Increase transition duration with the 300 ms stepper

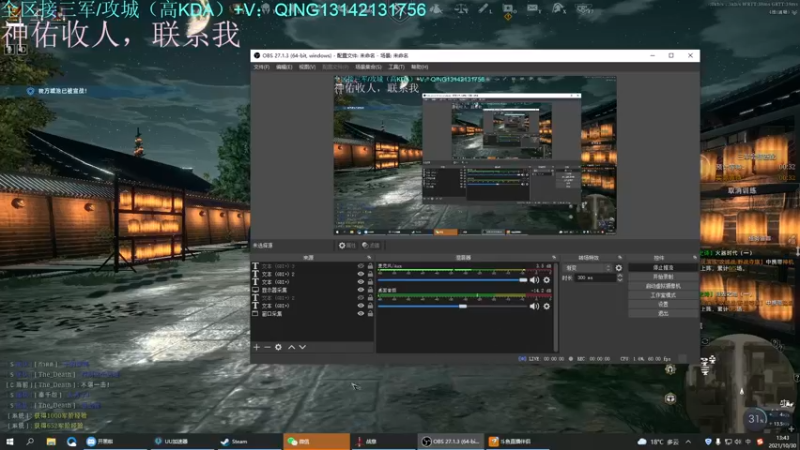(x=620, y=276)
